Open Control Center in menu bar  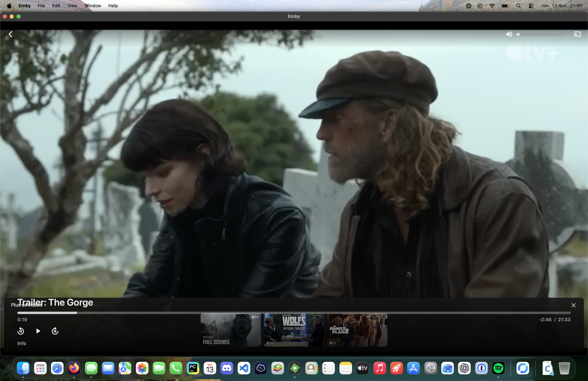click(x=531, y=6)
